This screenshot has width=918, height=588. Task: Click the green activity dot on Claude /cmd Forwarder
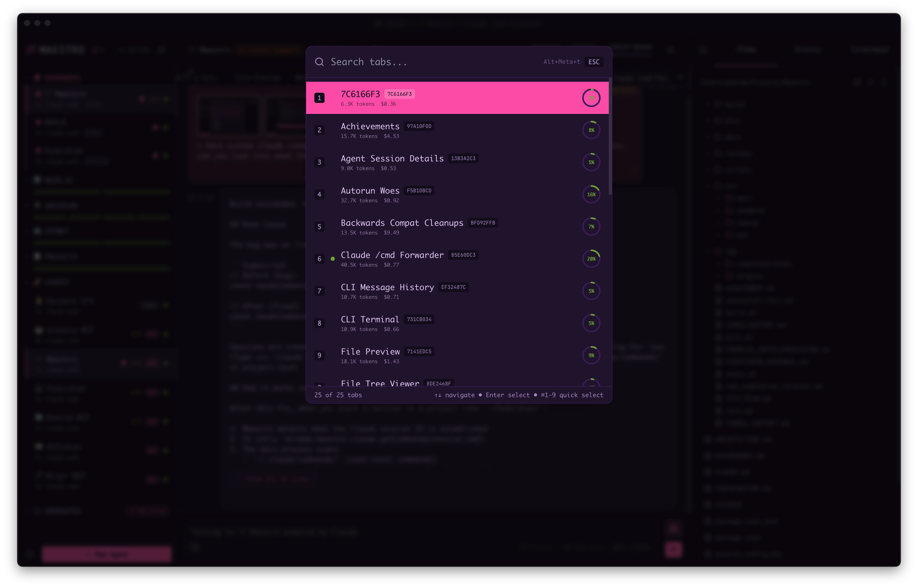click(x=332, y=259)
